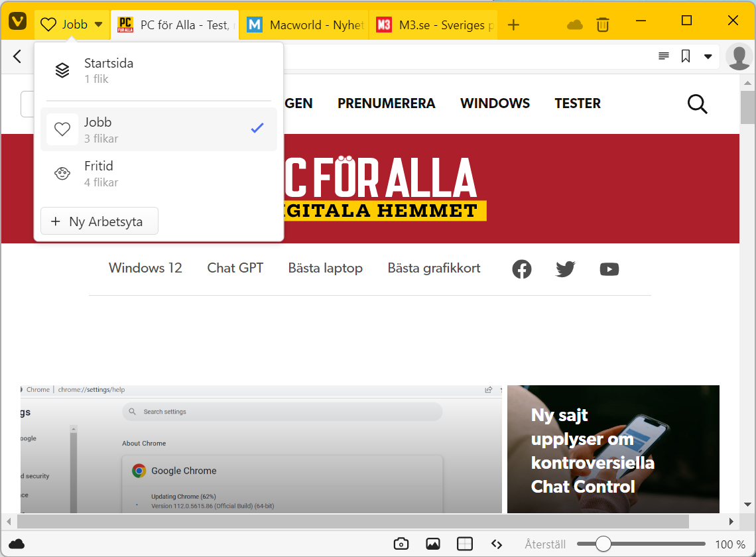Expand the bookmark dropdown arrow
756x557 pixels.
tap(708, 56)
